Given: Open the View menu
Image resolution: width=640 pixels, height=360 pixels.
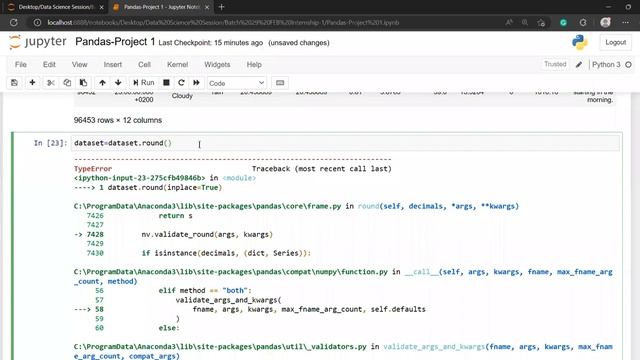Looking at the screenshot, I should [80, 64].
